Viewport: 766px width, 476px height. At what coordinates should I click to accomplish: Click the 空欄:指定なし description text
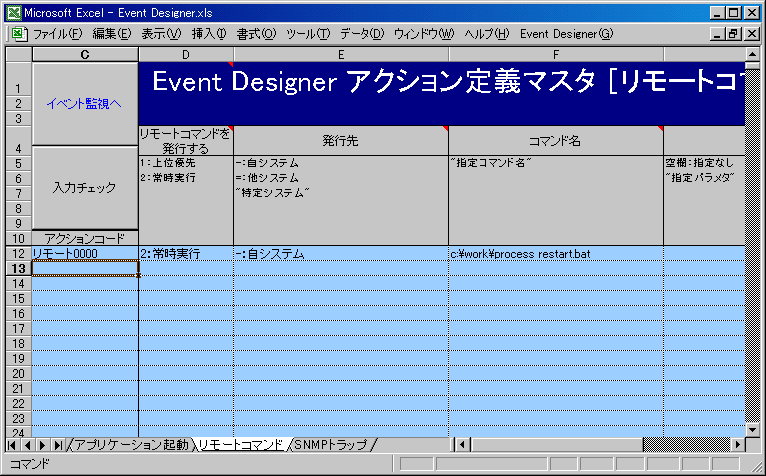coord(699,163)
